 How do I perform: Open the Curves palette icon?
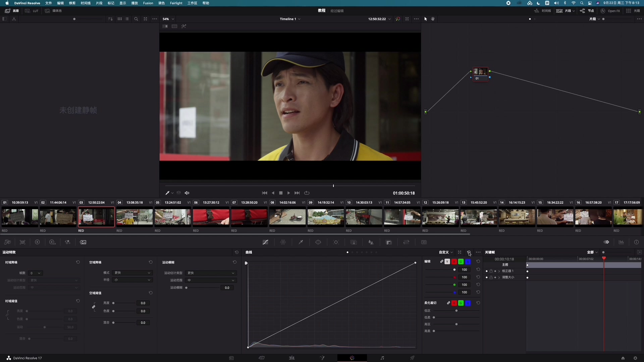265,242
